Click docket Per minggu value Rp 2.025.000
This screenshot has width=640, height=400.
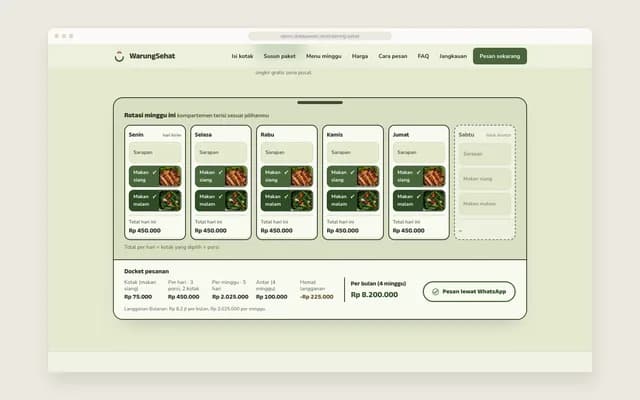click(230, 297)
